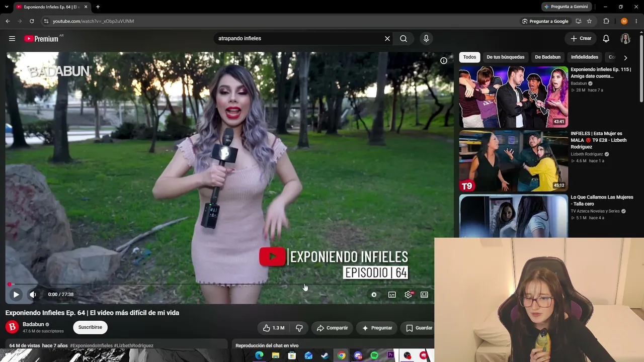
Task: Click Pregunta a Gemini button
Action: (566, 7)
